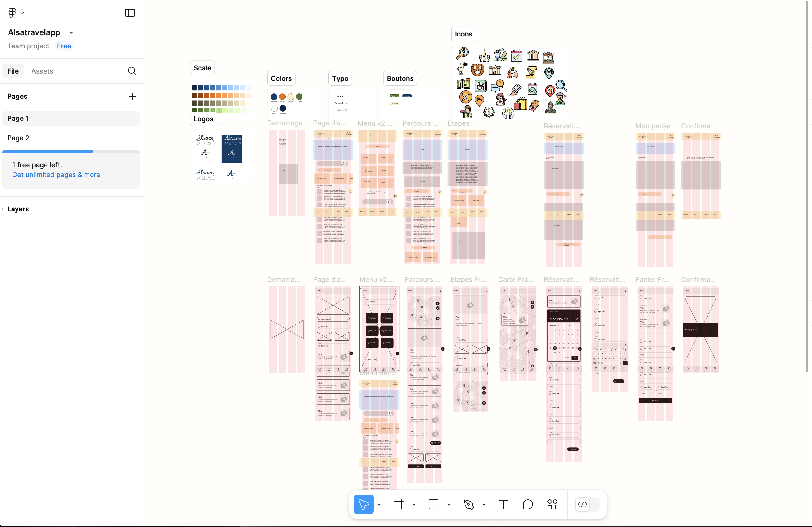
Task: Select the Move tool
Action: [x=363, y=505]
